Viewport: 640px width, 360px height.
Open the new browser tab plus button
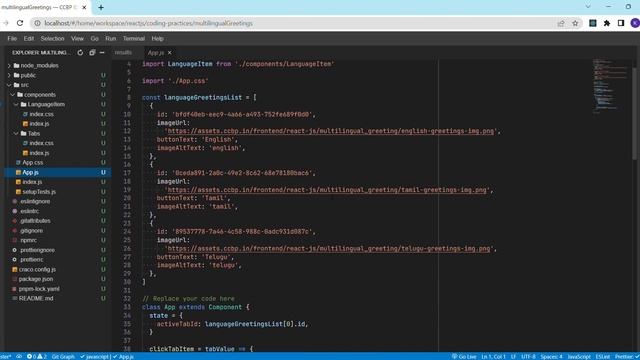pyautogui.click(x=101, y=7)
